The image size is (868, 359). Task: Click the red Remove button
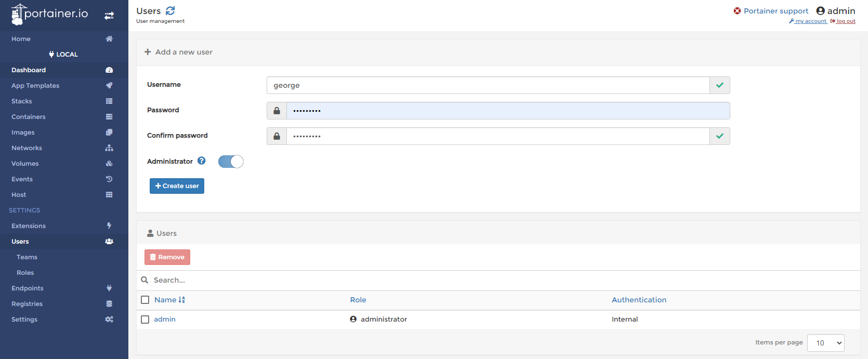tap(167, 257)
